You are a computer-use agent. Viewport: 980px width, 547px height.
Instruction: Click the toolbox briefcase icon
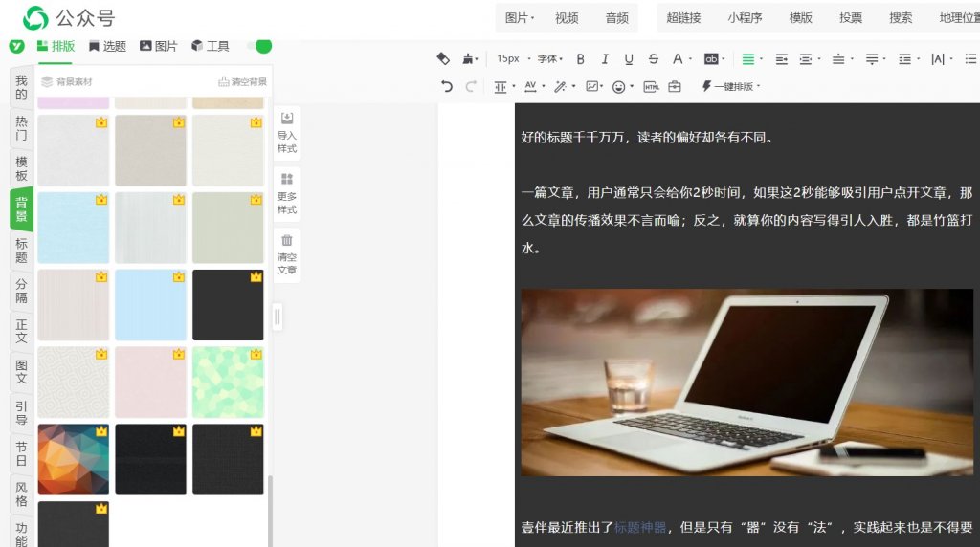tap(675, 87)
